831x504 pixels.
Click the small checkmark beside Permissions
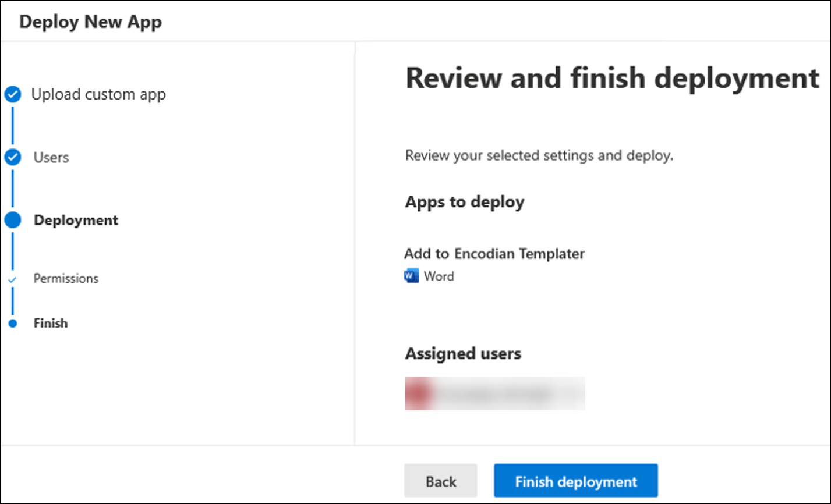13,279
